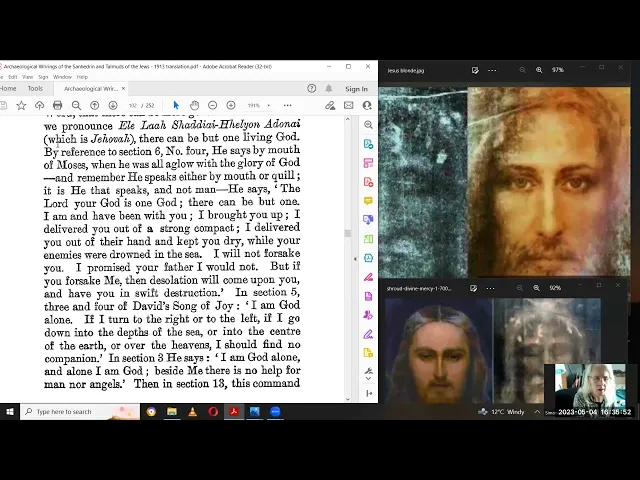Viewport: 640px width, 480px height.
Task: Zoom in on the shroud-divine-mercy image
Action: (x=537, y=288)
